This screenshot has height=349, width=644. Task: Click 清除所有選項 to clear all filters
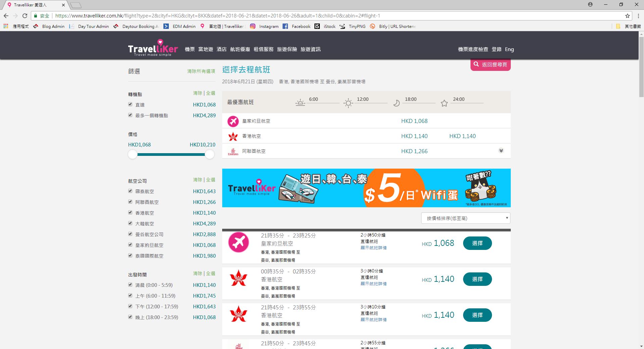(201, 71)
